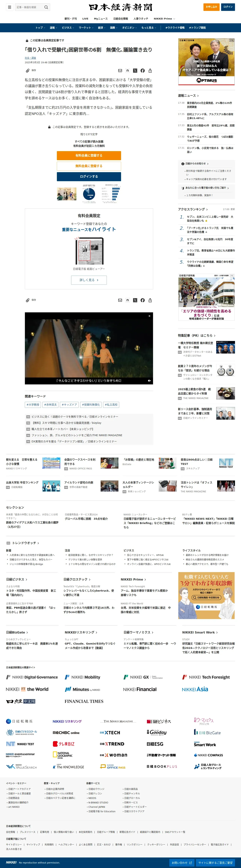Click the search magnifier icon

46,7
